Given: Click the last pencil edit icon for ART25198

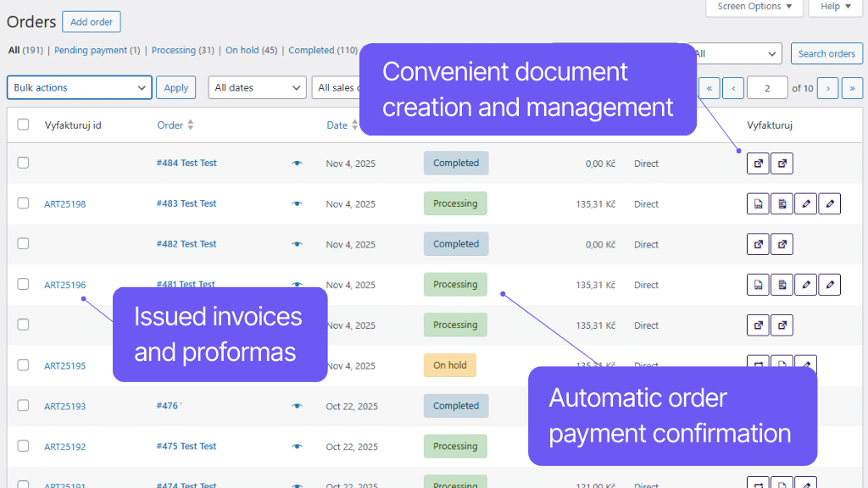Looking at the screenshot, I should (830, 203).
